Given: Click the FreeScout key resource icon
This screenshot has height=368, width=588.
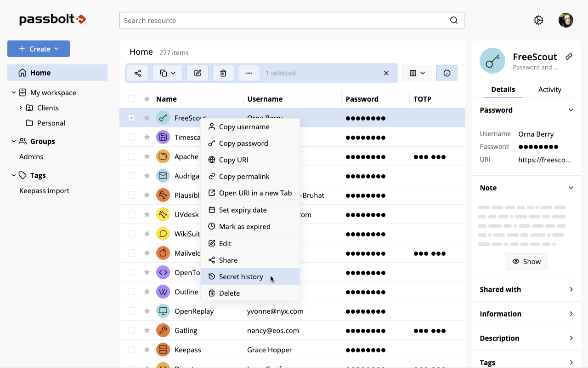Looking at the screenshot, I should coord(163,118).
